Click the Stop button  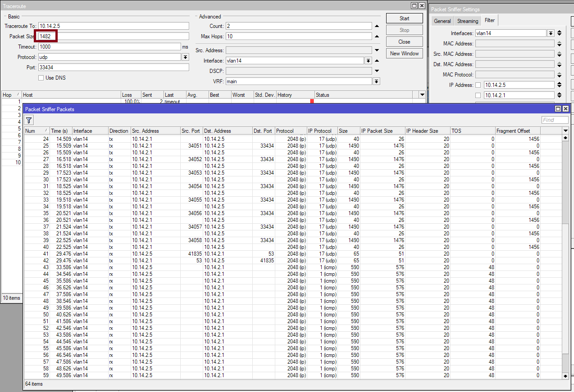point(404,30)
